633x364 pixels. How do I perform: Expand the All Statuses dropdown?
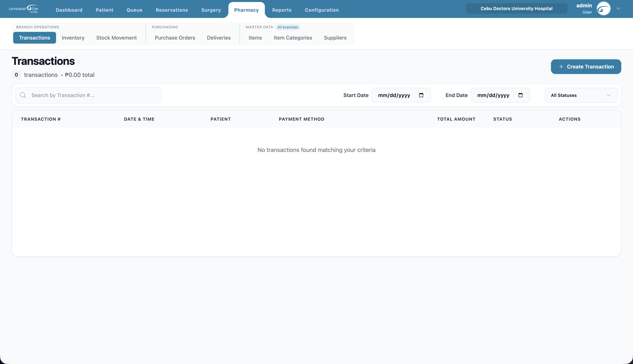tap(581, 95)
